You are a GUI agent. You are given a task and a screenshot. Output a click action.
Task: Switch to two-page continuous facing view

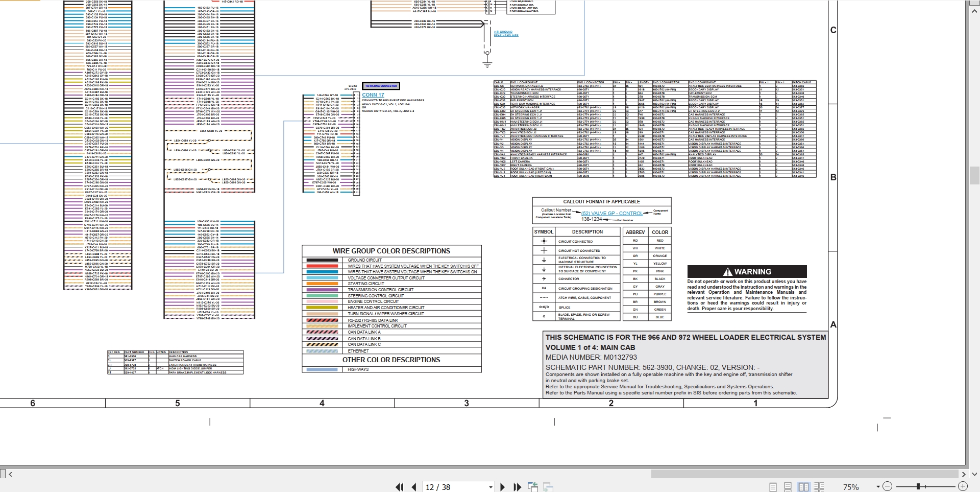coord(819,487)
